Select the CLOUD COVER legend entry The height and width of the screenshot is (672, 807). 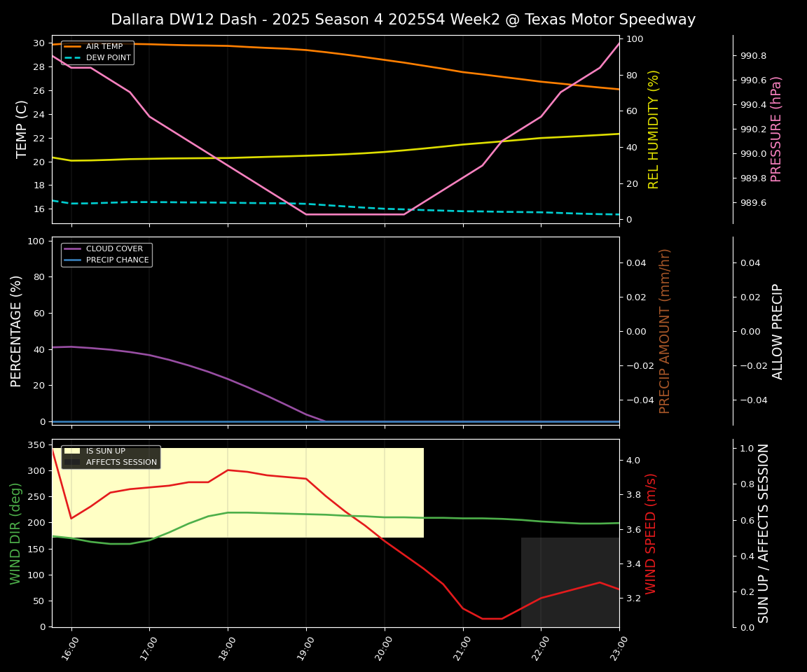[114, 249]
